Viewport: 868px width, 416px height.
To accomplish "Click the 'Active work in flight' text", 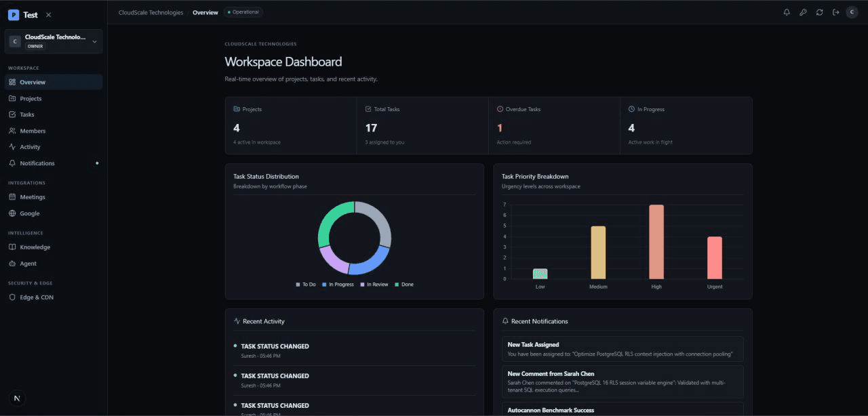I will 650,142.
